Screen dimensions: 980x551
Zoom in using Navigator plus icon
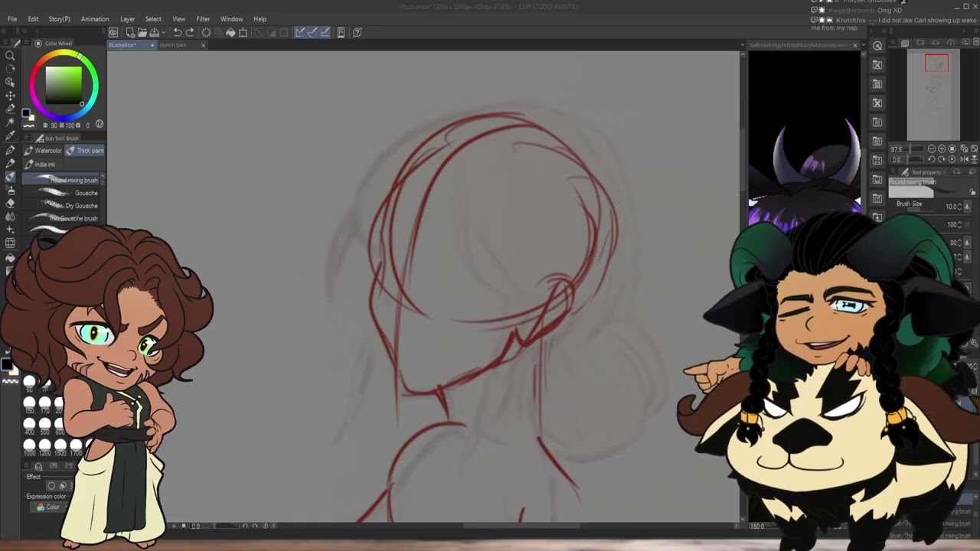tap(942, 149)
